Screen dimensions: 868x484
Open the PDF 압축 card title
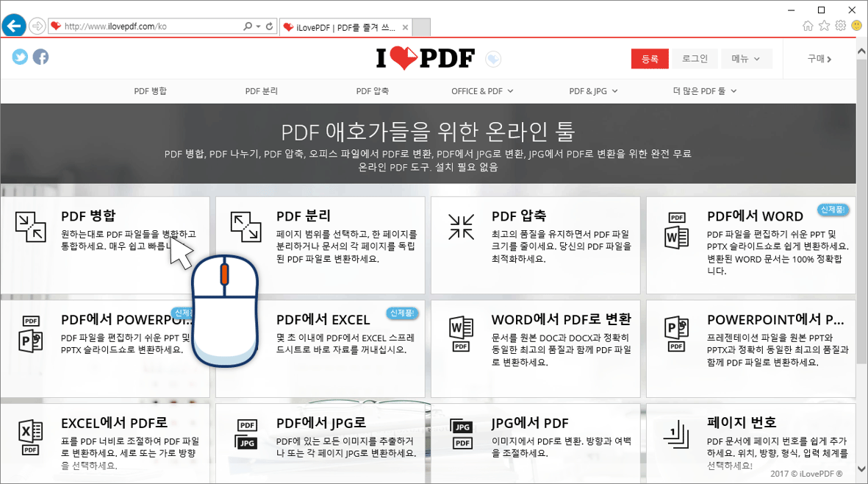(x=519, y=216)
